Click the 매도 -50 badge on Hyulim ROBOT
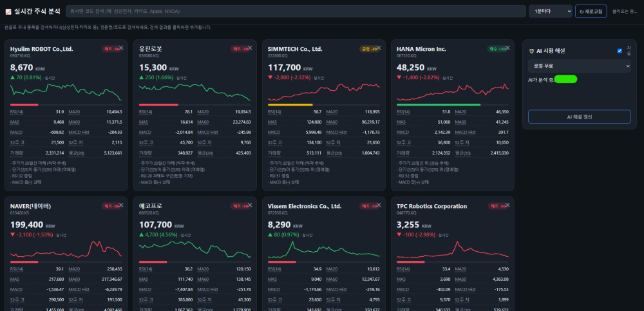Viewport: 644px width, 311px height. pyautogui.click(x=111, y=49)
